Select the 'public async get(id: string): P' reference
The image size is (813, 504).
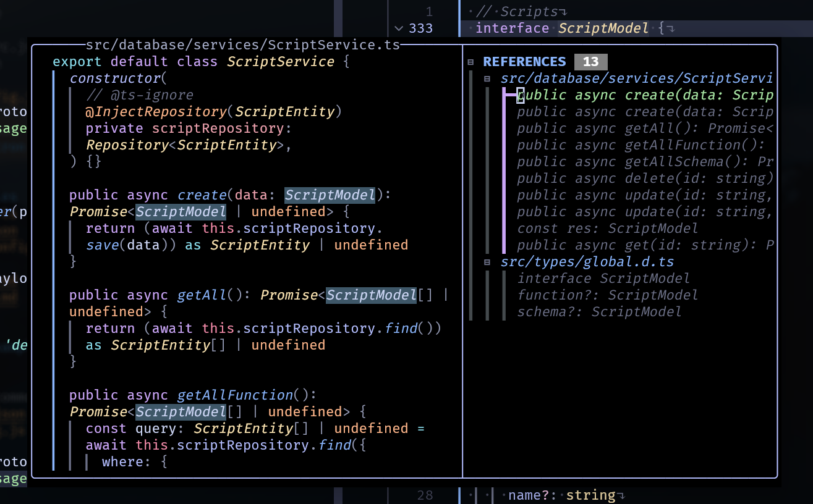click(645, 245)
